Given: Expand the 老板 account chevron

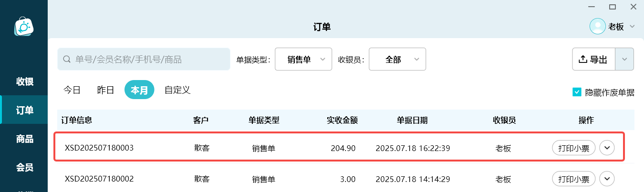Looking at the screenshot, I should [x=633, y=27].
